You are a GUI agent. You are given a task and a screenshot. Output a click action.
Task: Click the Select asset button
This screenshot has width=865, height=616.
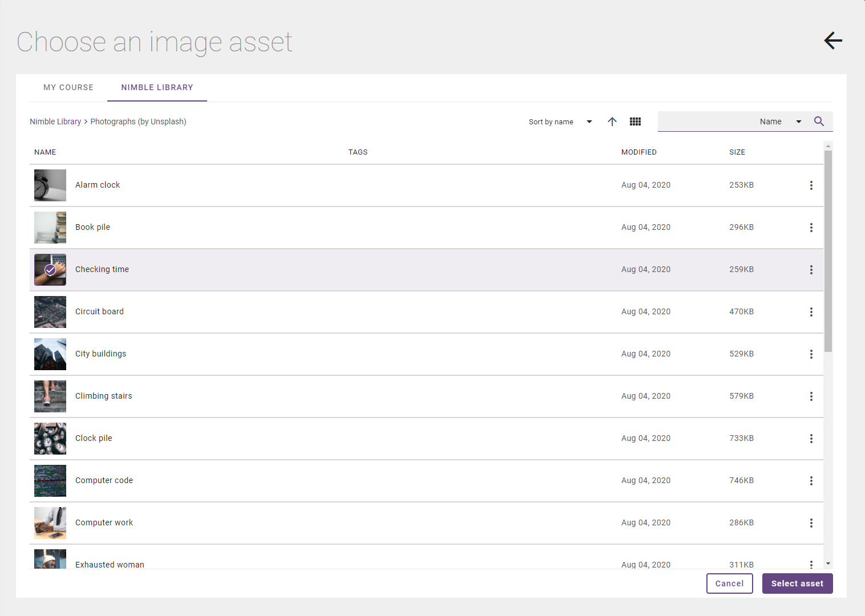pyautogui.click(x=797, y=583)
